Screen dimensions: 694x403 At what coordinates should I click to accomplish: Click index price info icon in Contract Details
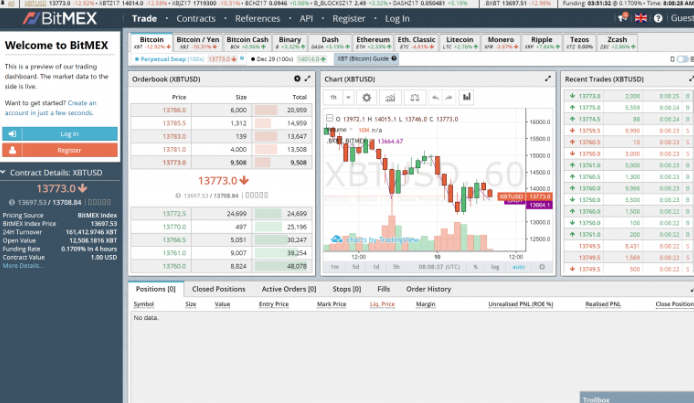coord(12,202)
